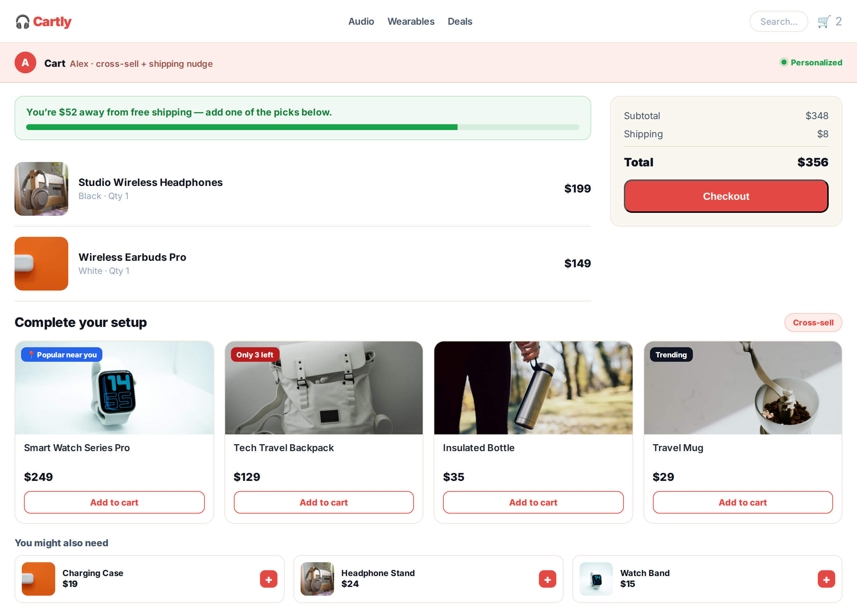The width and height of the screenshot is (857, 616).
Task: View the Travel Mug image
Action: click(x=743, y=388)
